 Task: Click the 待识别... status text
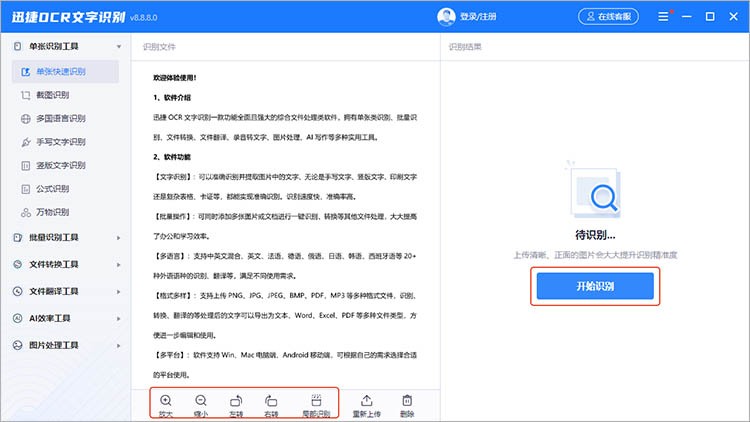coord(595,235)
